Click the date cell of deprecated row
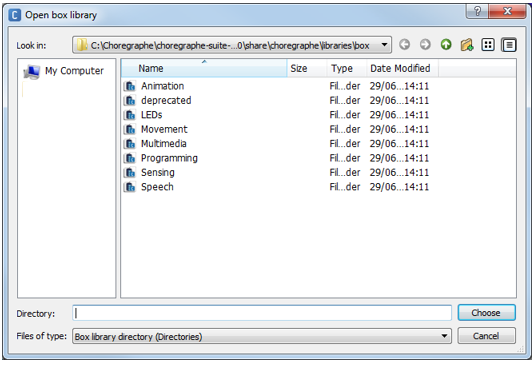 tap(399, 100)
